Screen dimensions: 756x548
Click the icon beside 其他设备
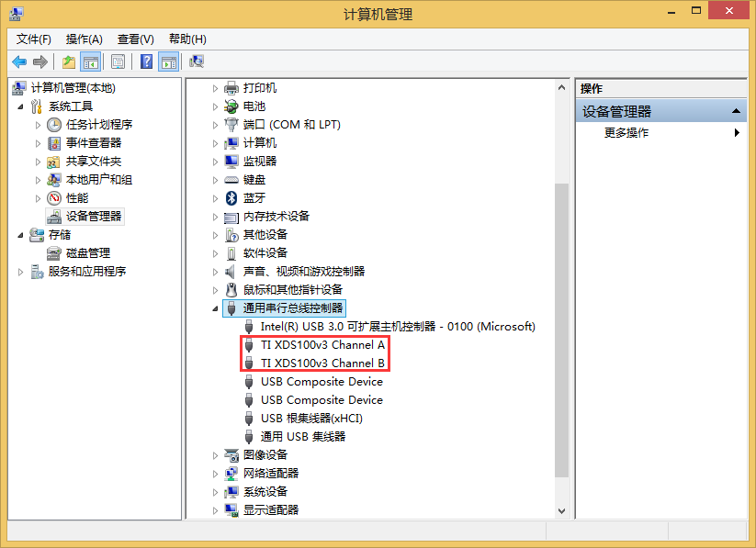tap(231, 235)
